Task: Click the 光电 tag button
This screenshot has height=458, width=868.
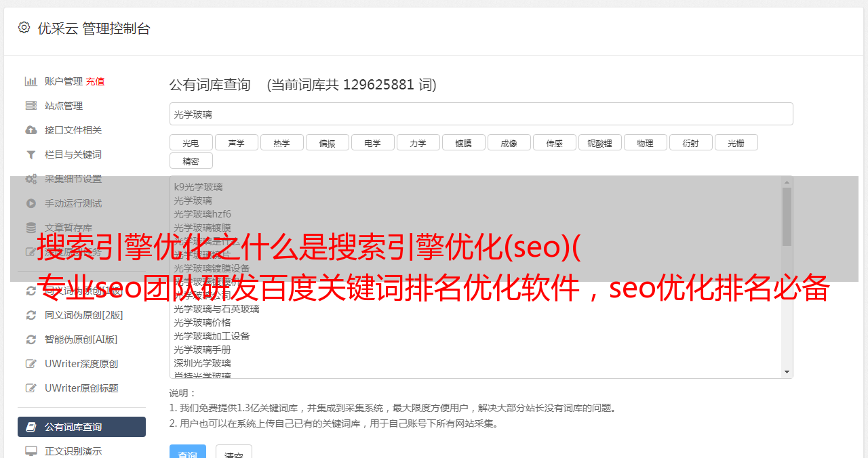Action: click(191, 142)
